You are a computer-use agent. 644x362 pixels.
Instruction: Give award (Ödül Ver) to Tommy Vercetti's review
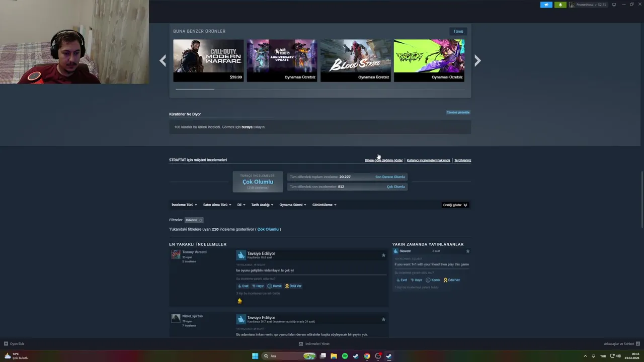293,286
